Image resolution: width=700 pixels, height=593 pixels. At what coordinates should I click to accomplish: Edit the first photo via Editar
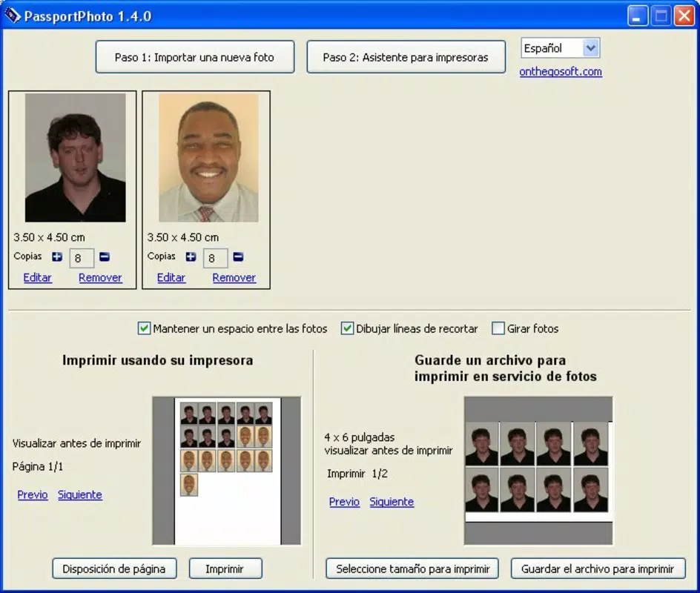pyautogui.click(x=38, y=277)
